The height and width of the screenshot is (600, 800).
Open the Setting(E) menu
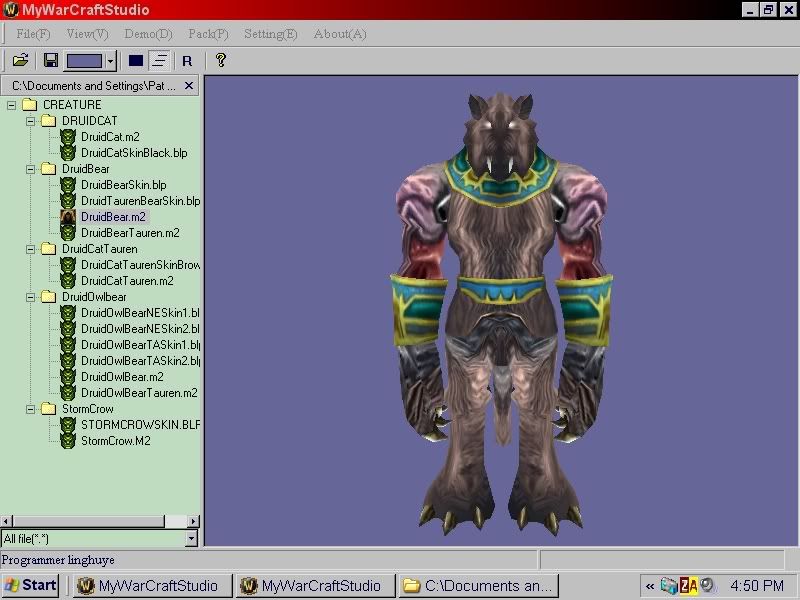coord(270,34)
